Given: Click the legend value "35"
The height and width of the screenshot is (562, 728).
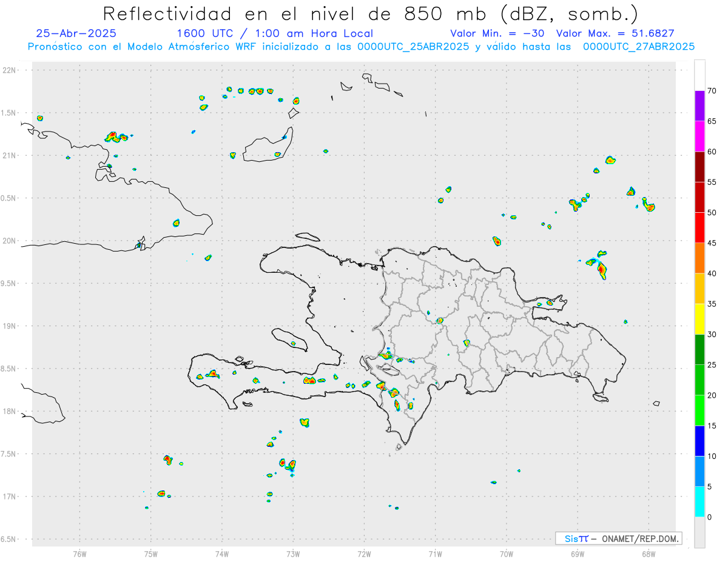Looking at the screenshot, I should pos(712,304).
